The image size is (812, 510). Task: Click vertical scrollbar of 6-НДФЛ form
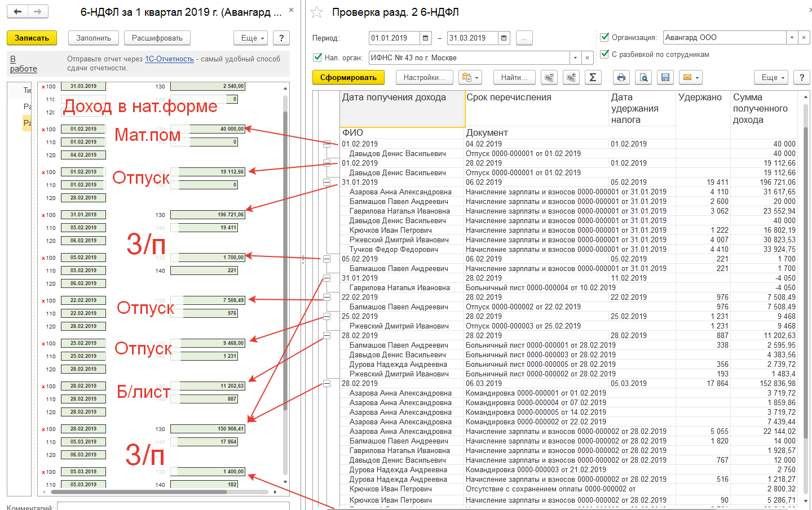pyautogui.click(x=285, y=254)
